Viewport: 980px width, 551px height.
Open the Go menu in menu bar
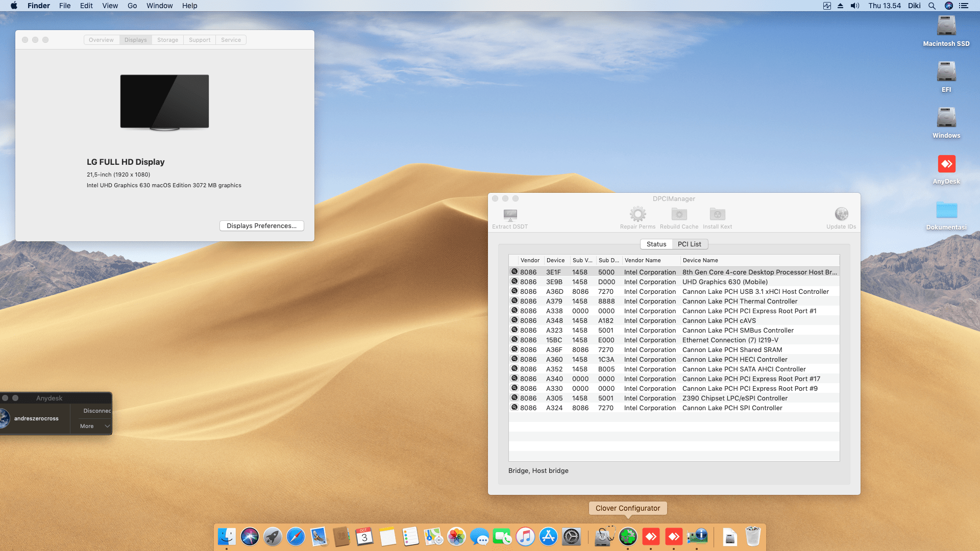coord(132,6)
